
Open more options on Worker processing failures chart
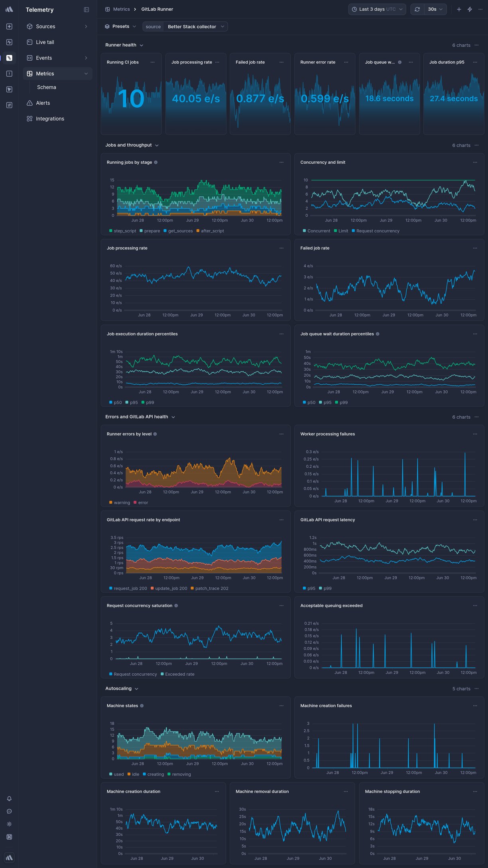click(x=475, y=434)
